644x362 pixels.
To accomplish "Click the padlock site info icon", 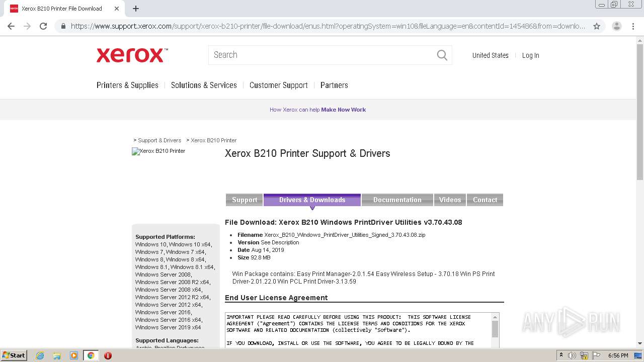I will pyautogui.click(x=63, y=26).
